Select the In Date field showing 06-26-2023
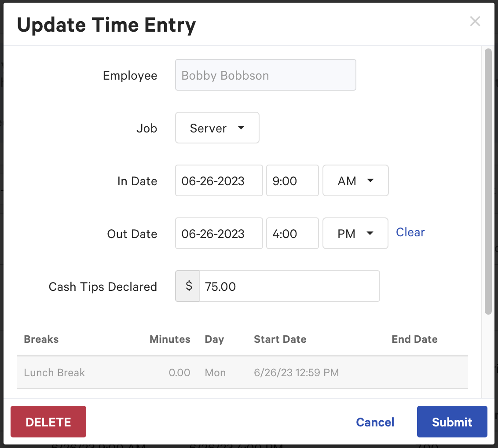The width and height of the screenshot is (498, 448). click(x=219, y=180)
